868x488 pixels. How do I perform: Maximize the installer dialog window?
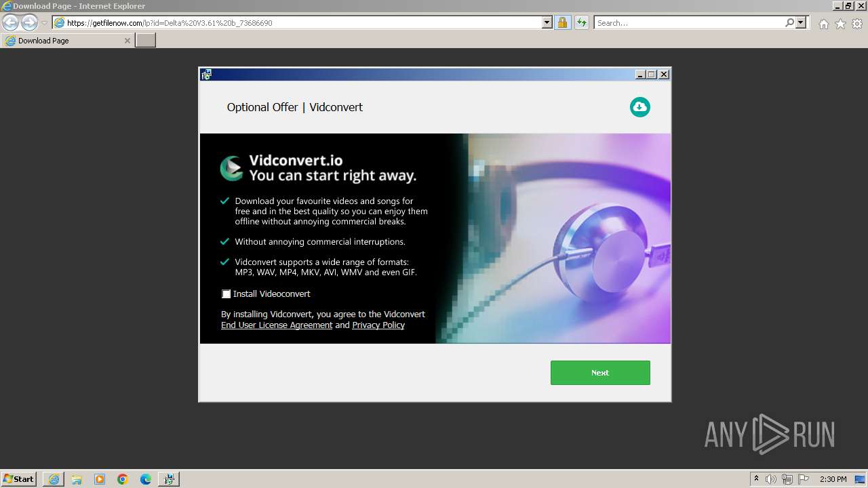pos(652,75)
